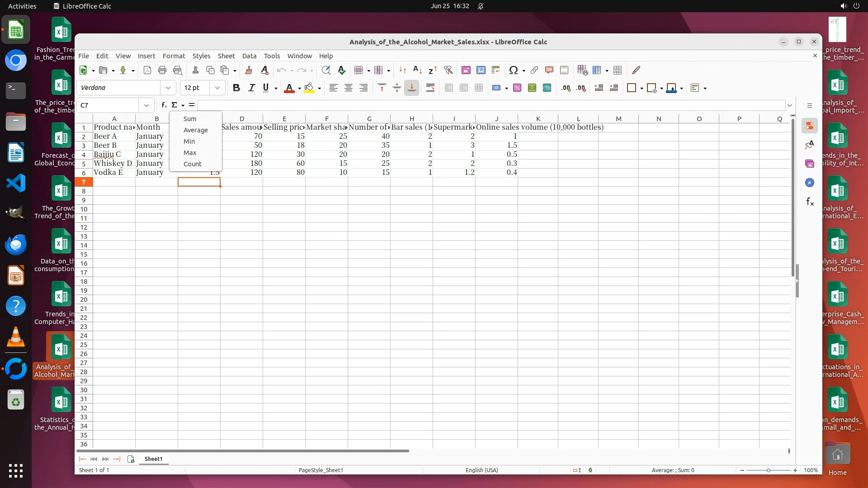Open Find & Replace icon
The image size is (868, 488).
(326, 70)
